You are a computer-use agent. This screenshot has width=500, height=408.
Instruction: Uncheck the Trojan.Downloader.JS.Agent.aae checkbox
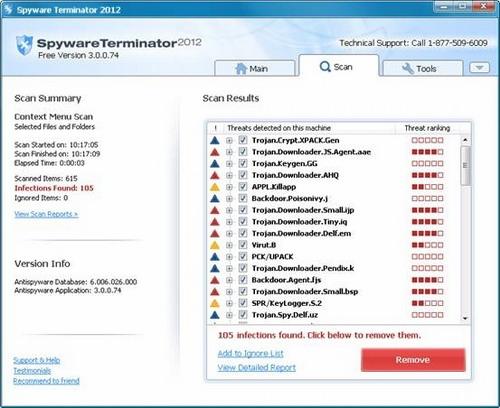point(243,152)
